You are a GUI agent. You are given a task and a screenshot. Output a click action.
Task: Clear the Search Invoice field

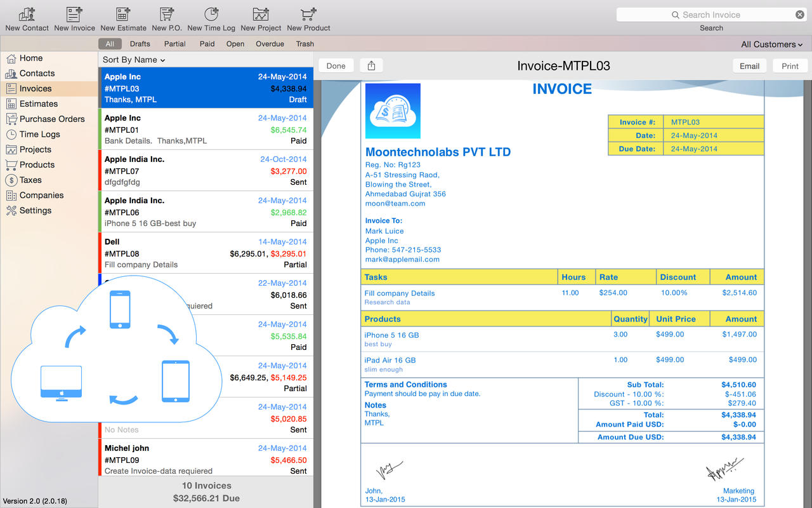pos(800,15)
